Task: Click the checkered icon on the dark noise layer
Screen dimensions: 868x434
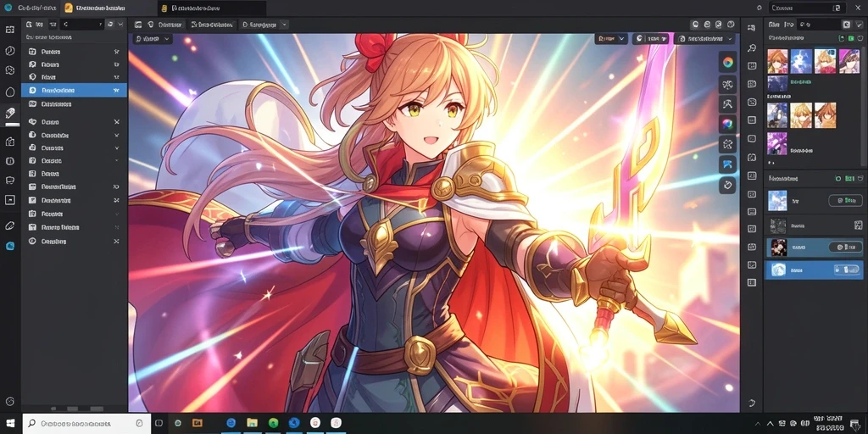Action: [858, 225]
